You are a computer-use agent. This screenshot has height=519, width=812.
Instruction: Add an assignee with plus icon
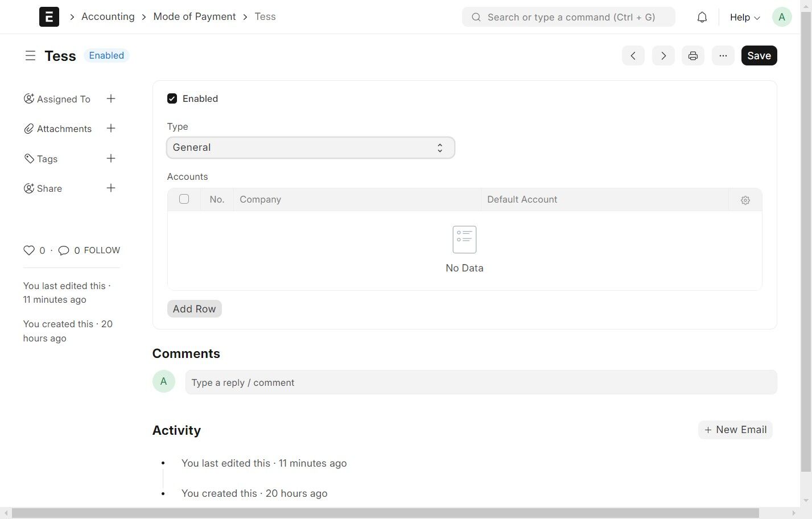[x=111, y=99]
